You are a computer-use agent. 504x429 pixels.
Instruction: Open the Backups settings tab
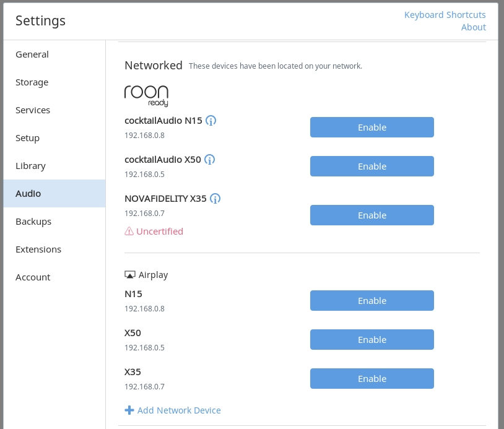[54, 222]
